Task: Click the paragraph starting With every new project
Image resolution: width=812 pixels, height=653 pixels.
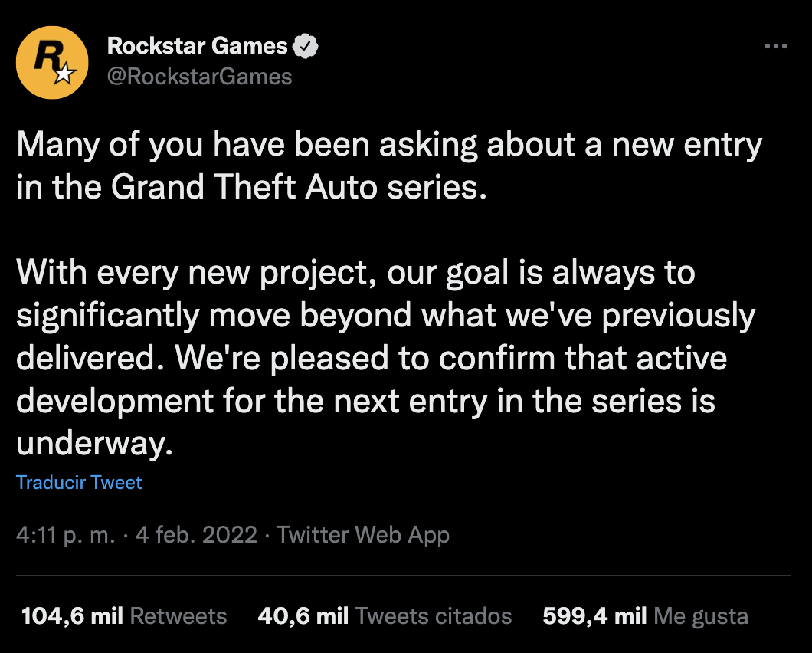Action: pyautogui.click(x=386, y=358)
